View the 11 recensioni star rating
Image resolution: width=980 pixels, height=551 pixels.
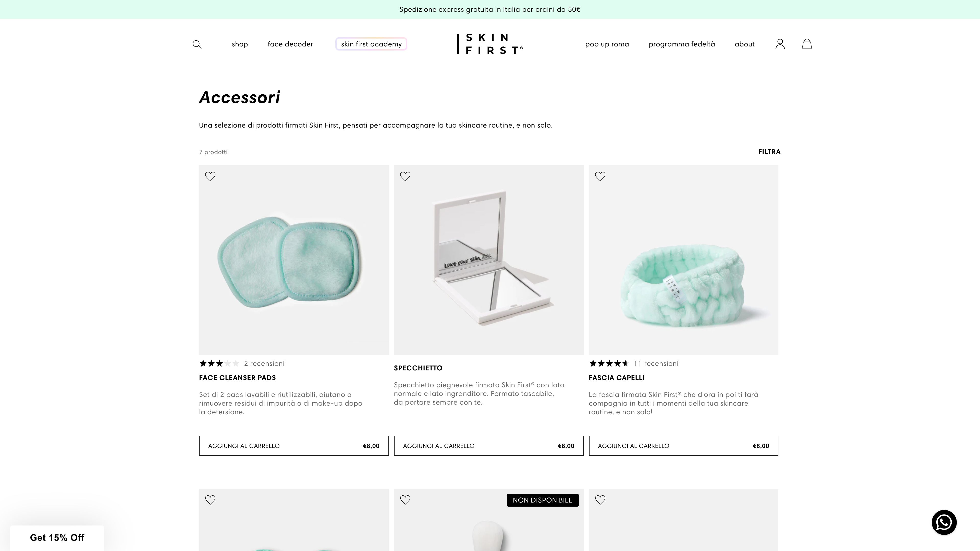(633, 364)
